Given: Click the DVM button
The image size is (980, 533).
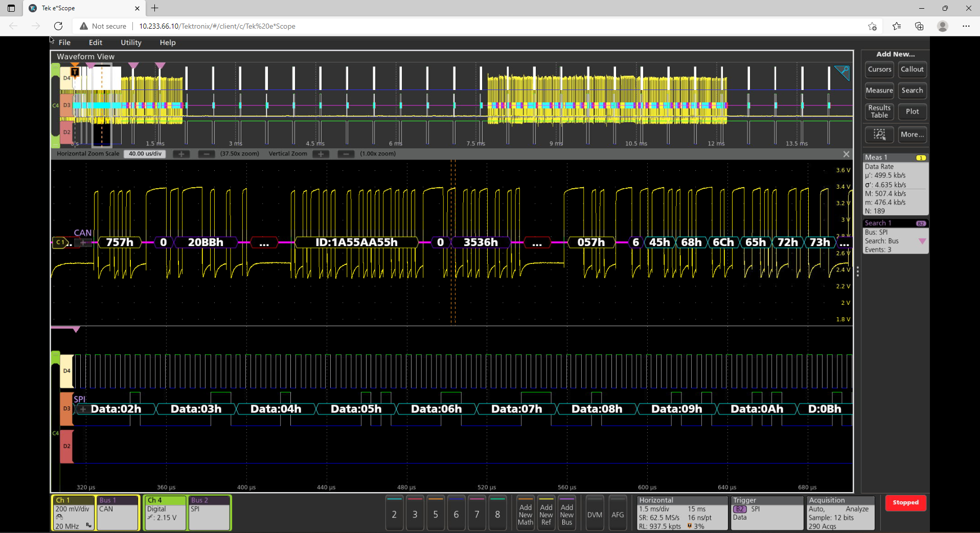Looking at the screenshot, I should (x=595, y=514).
